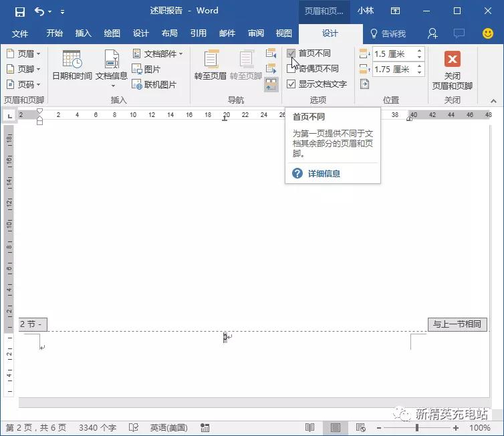Open the undo history dropdown arrow
Viewport: 504px width, 436px height.
50,12
